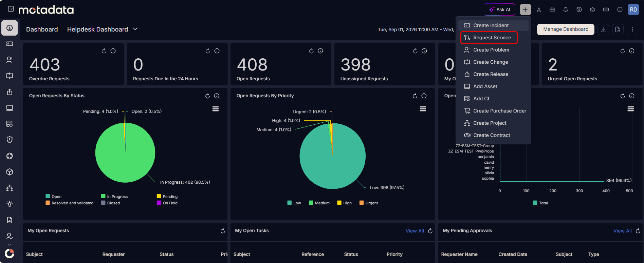Click View All for My Open Tasks

click(x=415, y=231)
